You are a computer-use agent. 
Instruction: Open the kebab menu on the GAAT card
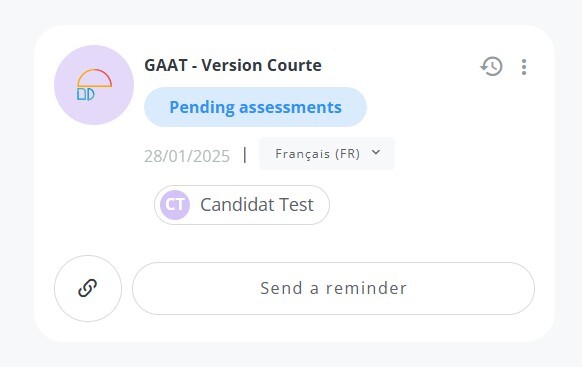click(x=524, y=67)
